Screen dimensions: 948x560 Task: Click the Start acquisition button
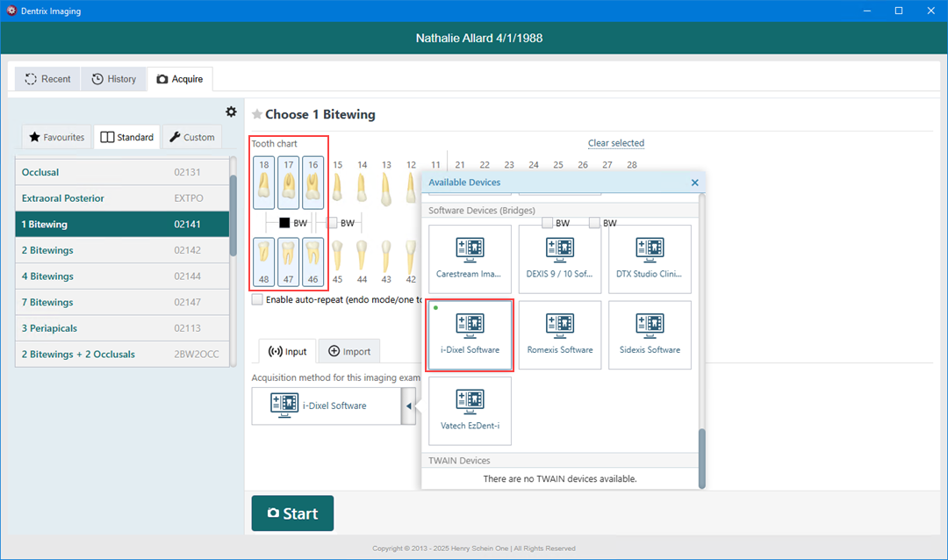coord(292,513)
